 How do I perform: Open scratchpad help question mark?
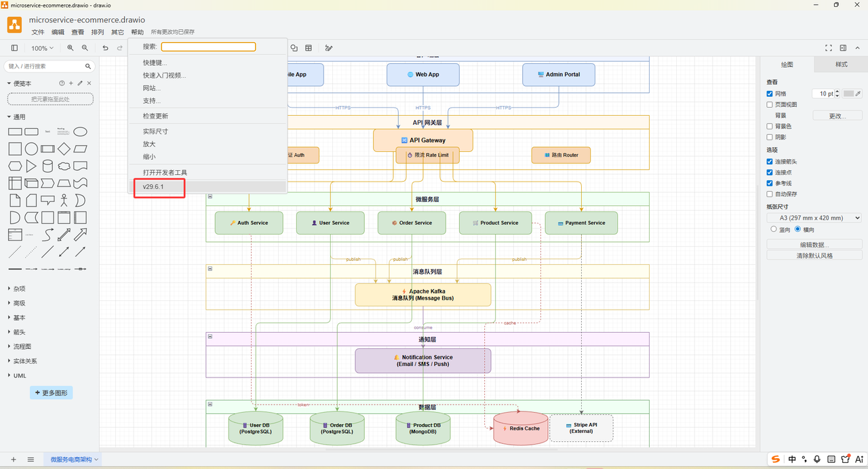tap(62, 83)
